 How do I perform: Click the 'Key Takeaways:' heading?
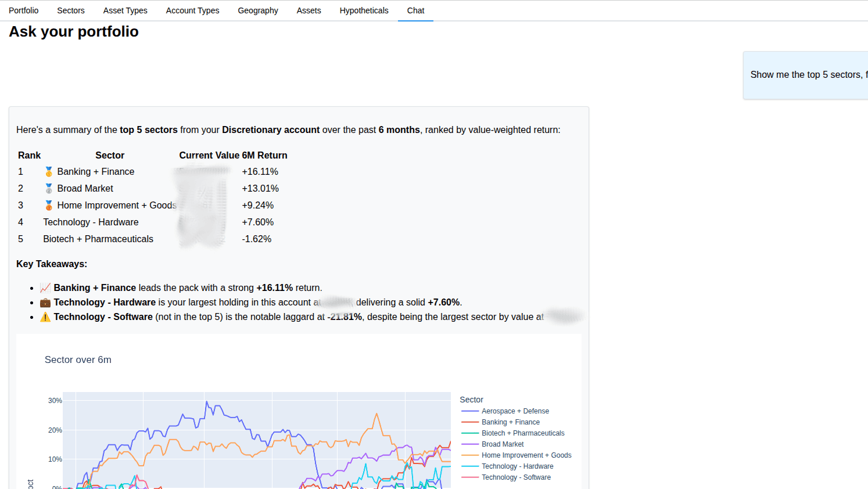[x=52, y=264]
